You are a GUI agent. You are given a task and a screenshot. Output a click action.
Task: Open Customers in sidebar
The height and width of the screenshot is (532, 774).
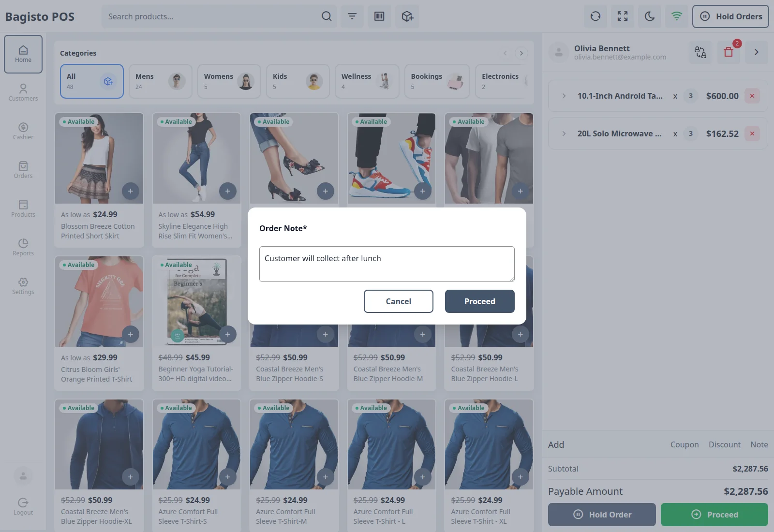click(23, 93)
